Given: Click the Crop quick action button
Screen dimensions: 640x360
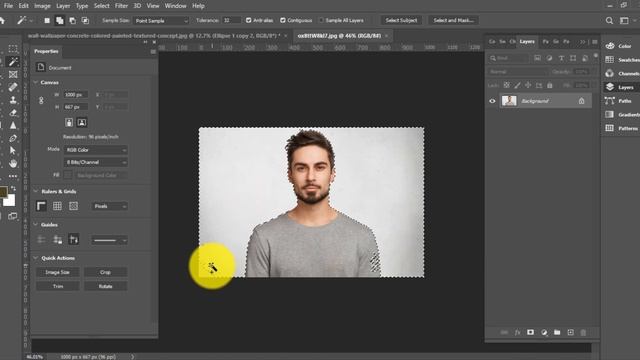Looking at the screenshot, I should [105, 272].
